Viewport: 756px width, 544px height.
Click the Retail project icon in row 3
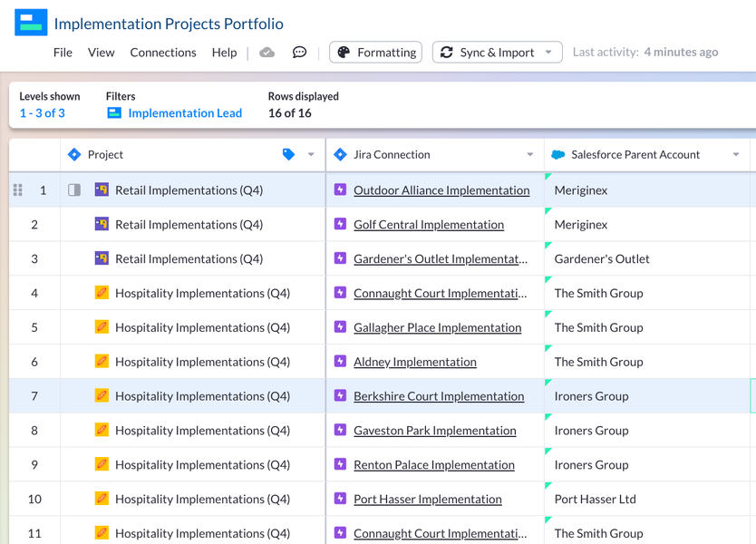[102, 258]
